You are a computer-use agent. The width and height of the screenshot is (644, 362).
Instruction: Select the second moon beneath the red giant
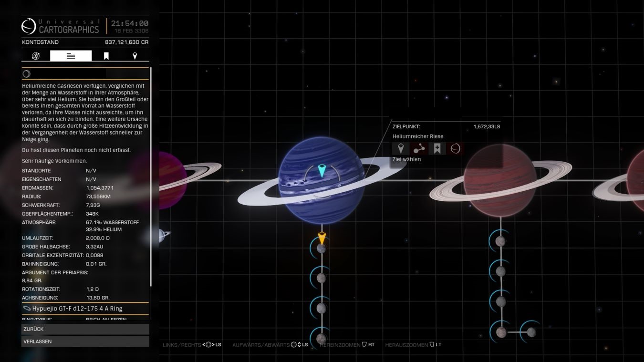[500, 272]
